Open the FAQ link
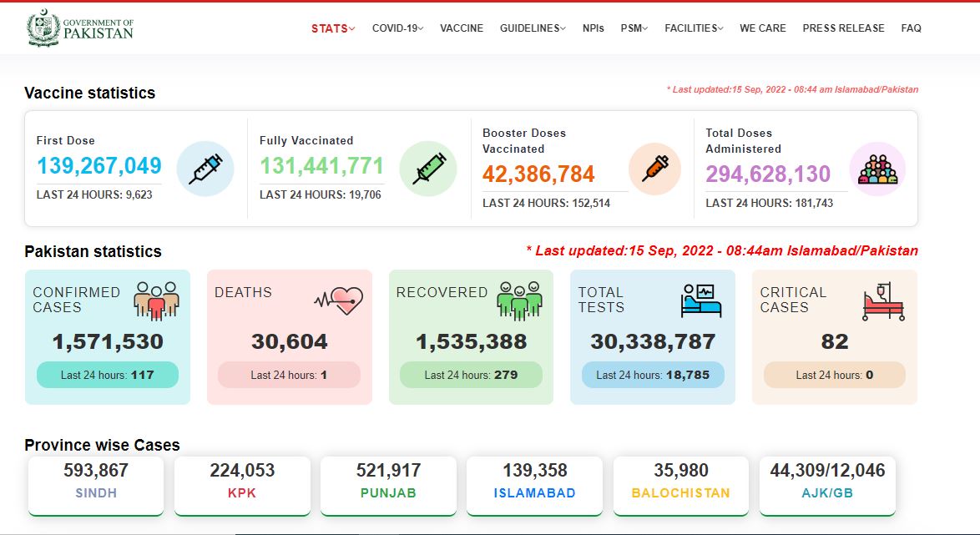The image size is (980, 535). click(911, 28)
